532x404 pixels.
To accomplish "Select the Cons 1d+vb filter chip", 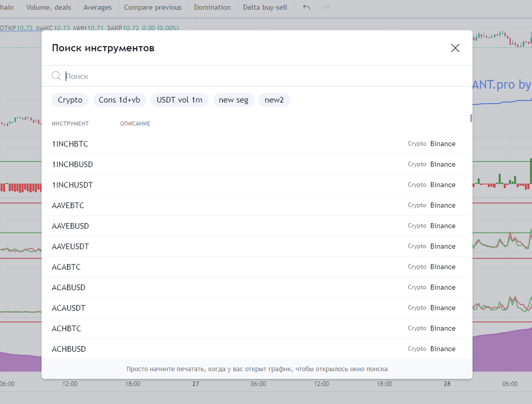I will [x=120, y=100].
